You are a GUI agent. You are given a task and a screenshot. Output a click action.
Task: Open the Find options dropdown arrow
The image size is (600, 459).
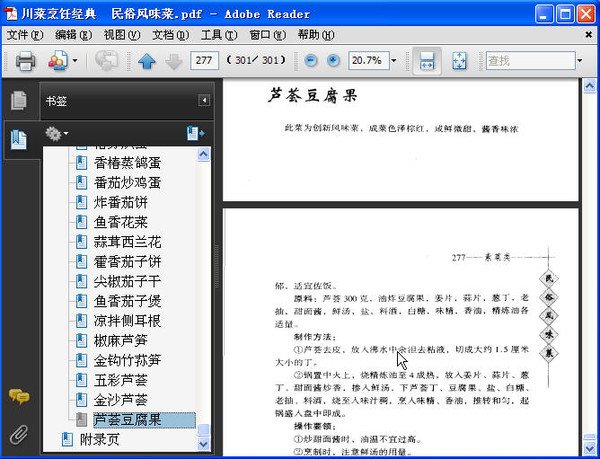click(x=580, y=60)
